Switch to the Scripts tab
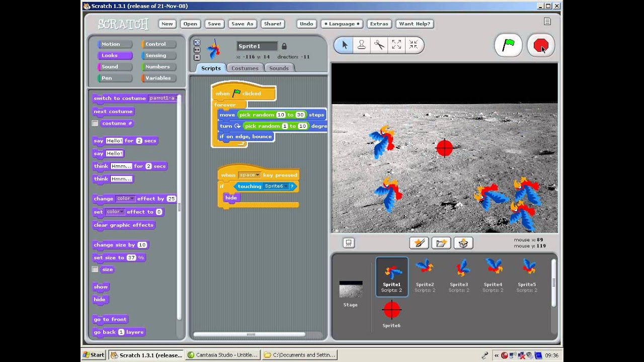The height and width of the screenshot is (362, 644). coord(211,68)
